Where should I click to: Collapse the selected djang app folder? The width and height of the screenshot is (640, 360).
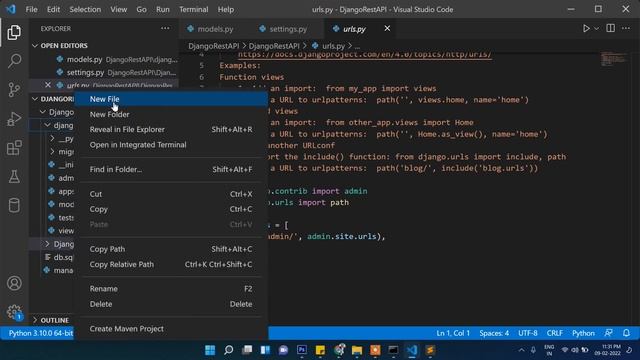[47, 125]
